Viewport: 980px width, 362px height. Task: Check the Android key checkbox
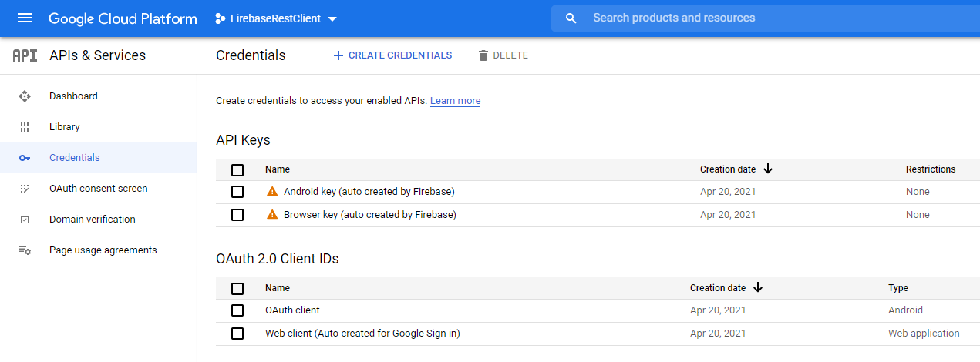(237, 192)
